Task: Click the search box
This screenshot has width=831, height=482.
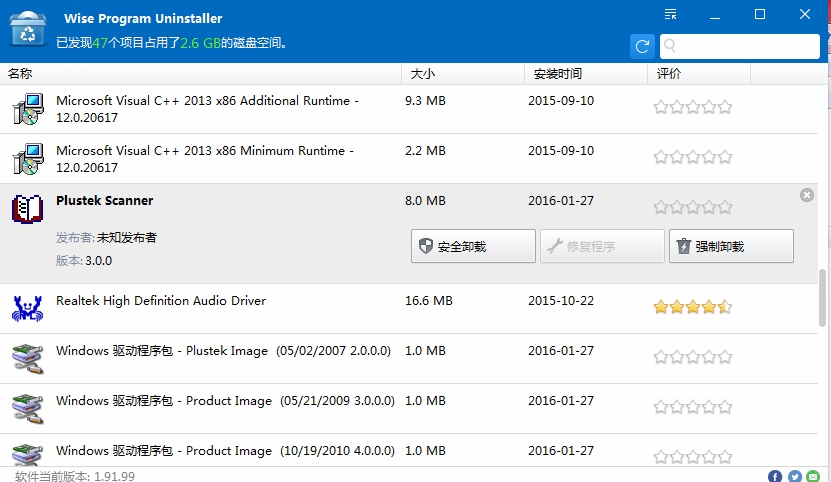Action: [x=740, y=46]
